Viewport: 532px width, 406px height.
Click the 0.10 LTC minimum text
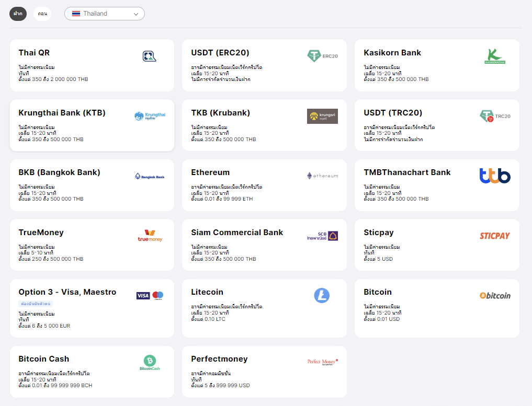click(208, 319)
